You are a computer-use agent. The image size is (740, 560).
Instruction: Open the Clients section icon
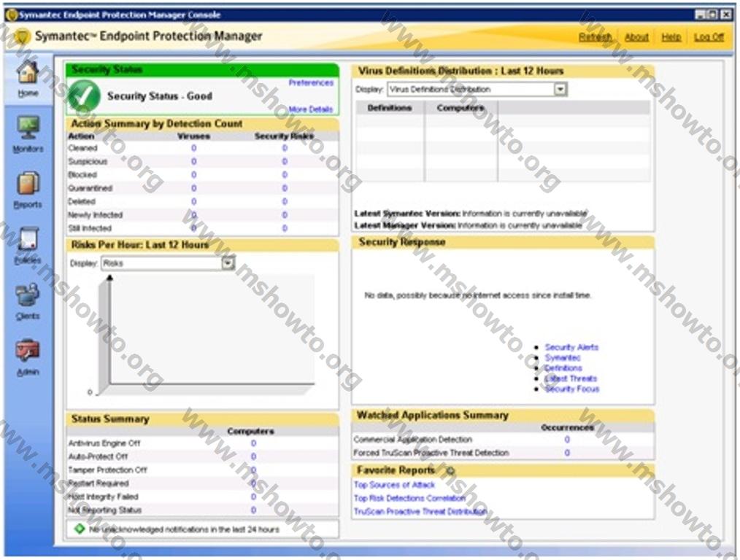click(x=28, y=295)
